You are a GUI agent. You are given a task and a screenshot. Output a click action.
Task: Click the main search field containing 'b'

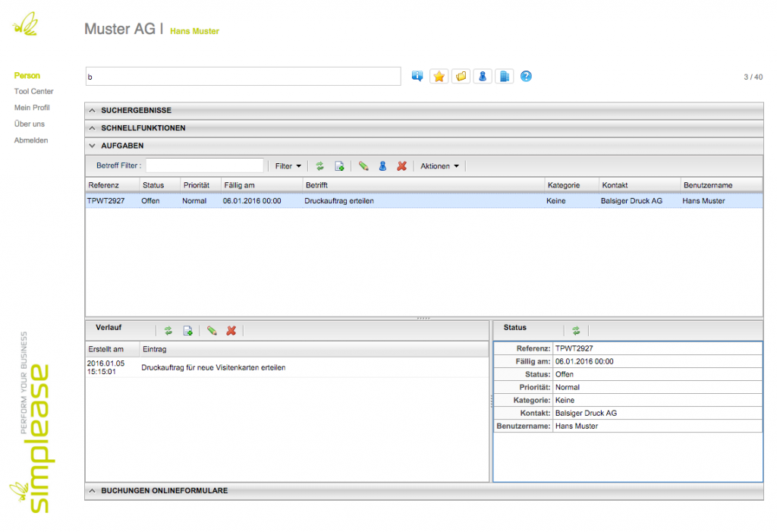pyautogui.click(x=243, y=77)
